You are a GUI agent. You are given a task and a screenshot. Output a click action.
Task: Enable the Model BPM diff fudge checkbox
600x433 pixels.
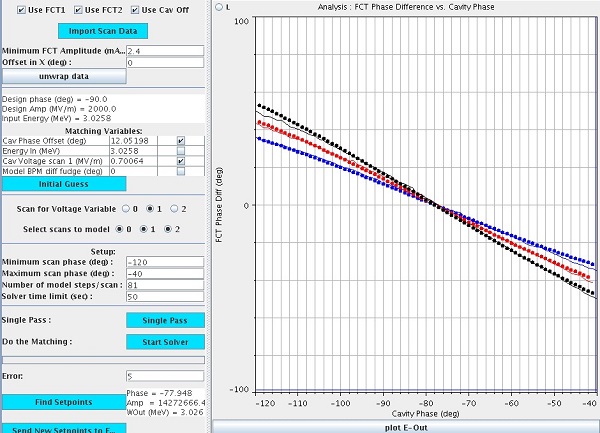(181, 171)
